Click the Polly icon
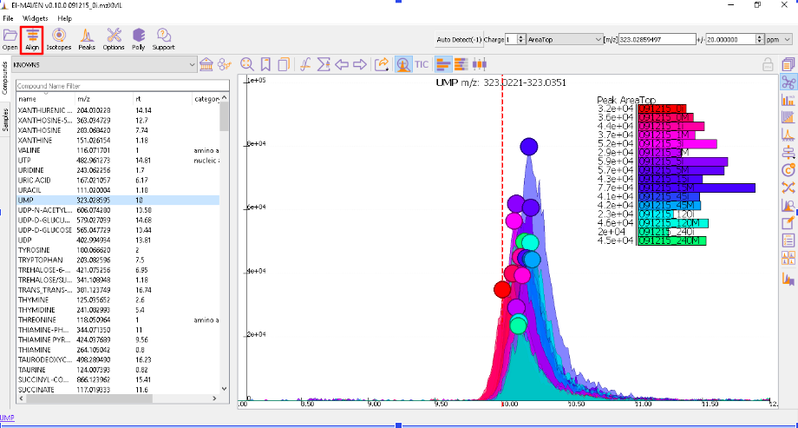The image size is (798, 428). tap(138, 39)
